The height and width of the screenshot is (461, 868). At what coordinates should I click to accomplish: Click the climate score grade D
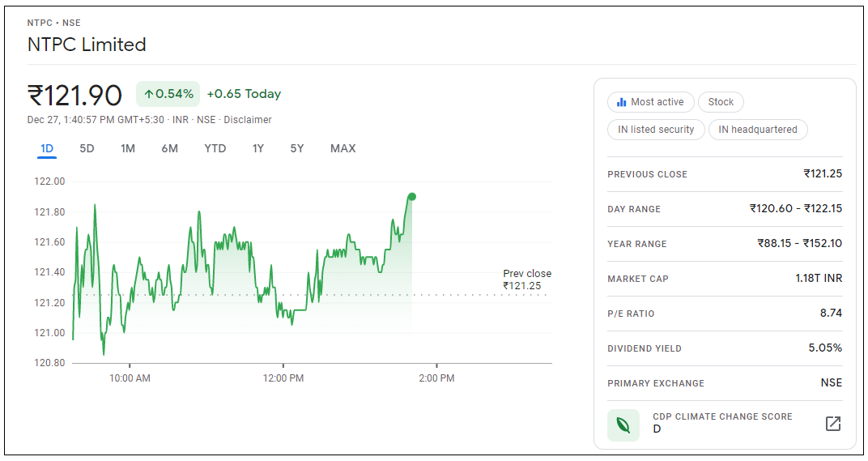(x=657, y=429)
